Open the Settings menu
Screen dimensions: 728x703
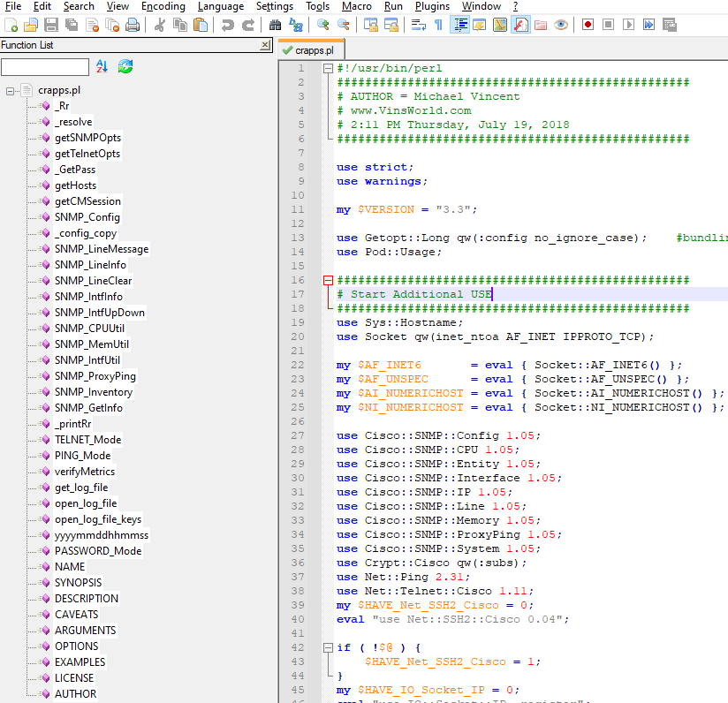tap(275, 6)
